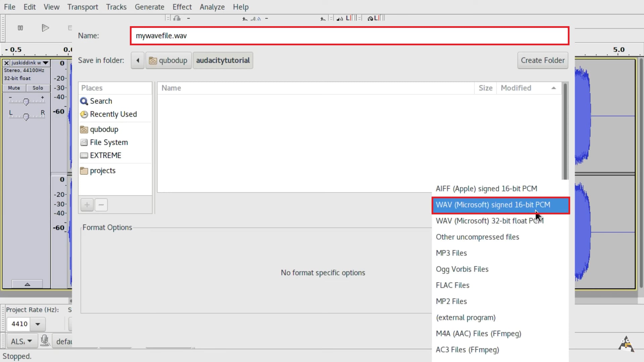Open the Project Rate dropdown arrow
644x362 pixels.
[38, 324]
